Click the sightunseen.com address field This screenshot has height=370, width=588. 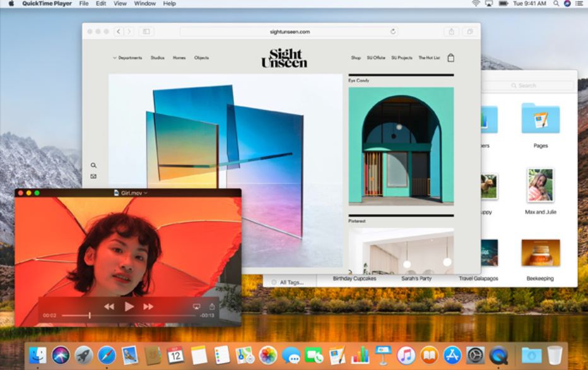click(289, 32)
